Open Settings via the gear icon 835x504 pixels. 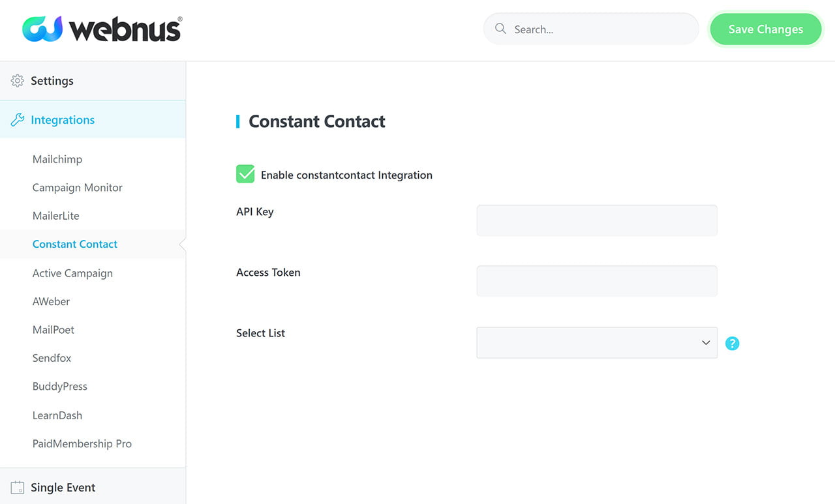17,80
